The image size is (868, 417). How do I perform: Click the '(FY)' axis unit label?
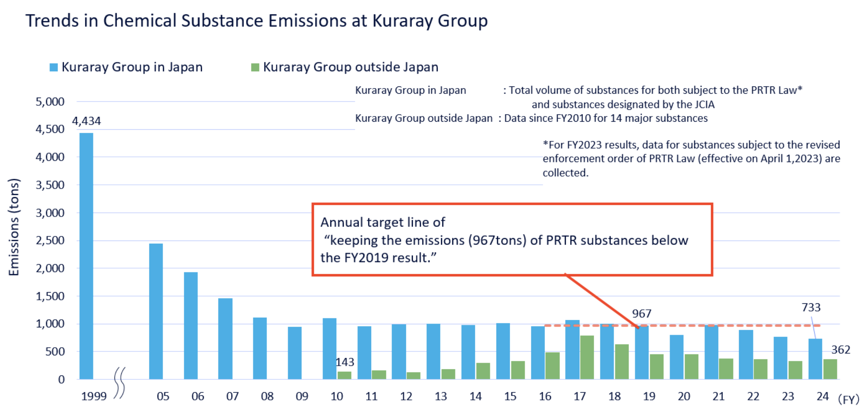(x=849, y=399)
